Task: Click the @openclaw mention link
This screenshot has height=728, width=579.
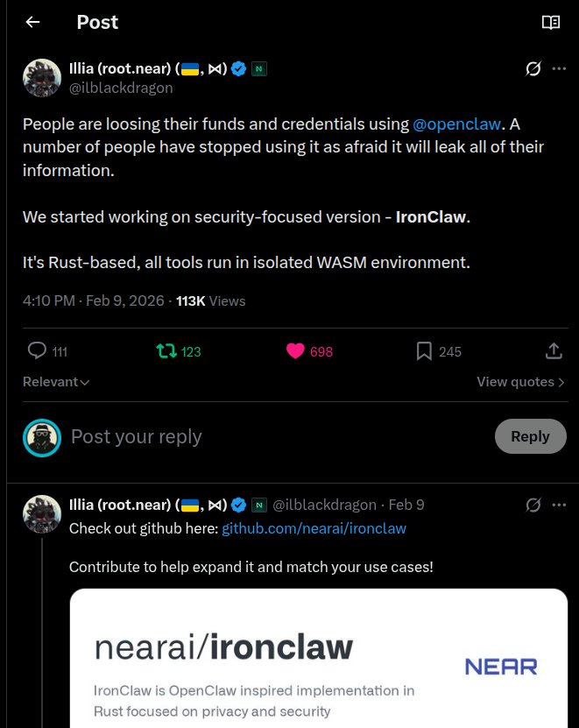Action: click(x=456, y=124)
